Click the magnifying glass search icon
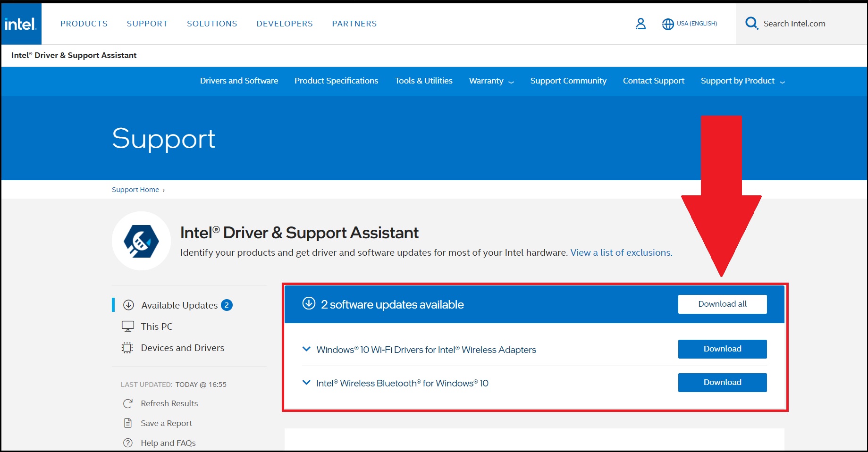This screenshot has height=452, width=868. tap(751, 23)
